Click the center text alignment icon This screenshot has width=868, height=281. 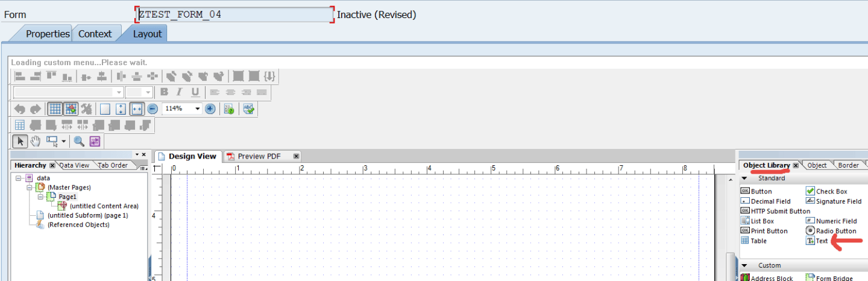coord(230,92)
